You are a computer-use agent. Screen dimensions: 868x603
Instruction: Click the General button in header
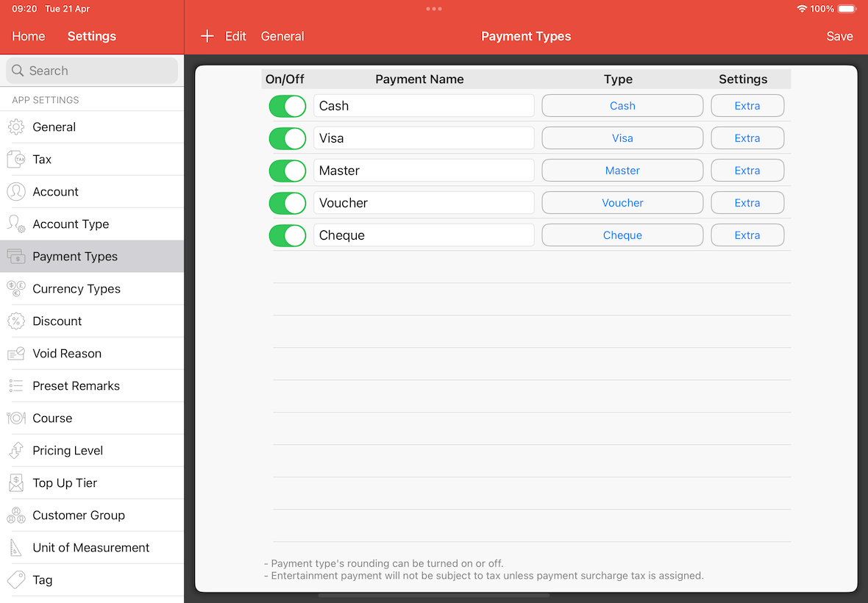(x=282, y=37)
